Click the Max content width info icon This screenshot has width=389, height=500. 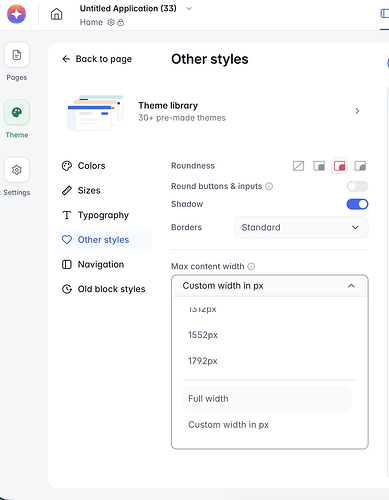click(x=251, y=266)
